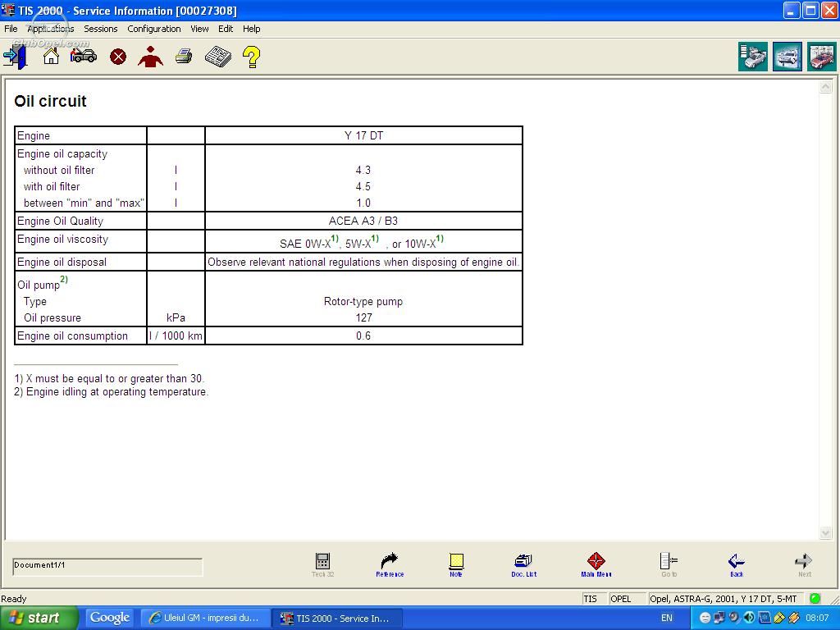Switch to the Uleiul GM browser taskbar item

click(x=204, y=618)
